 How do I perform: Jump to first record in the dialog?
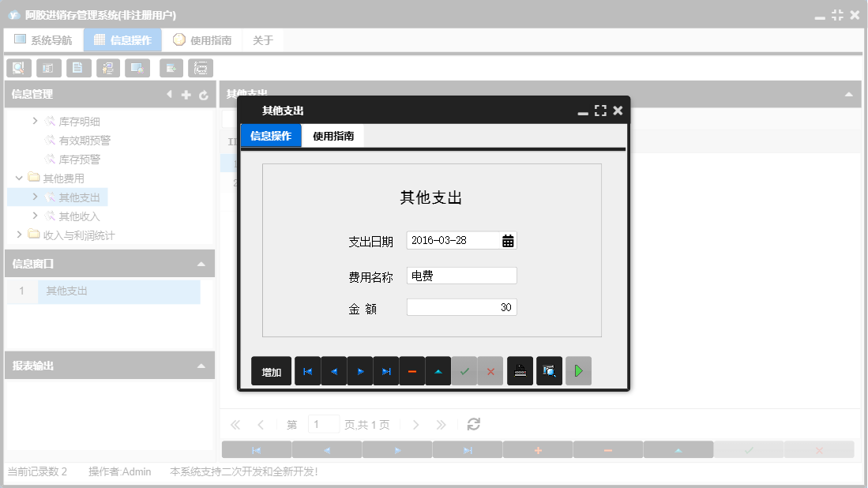(307, 370)
